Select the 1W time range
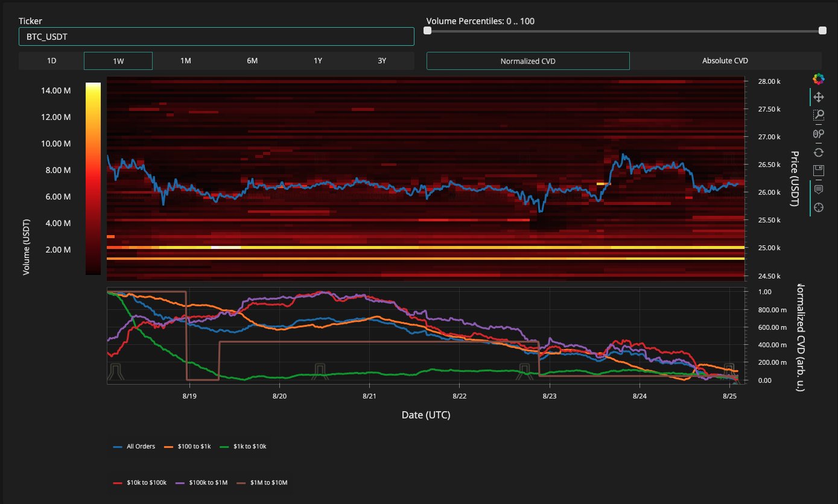Viewport: 838px width, 504px height. (118, 61)
